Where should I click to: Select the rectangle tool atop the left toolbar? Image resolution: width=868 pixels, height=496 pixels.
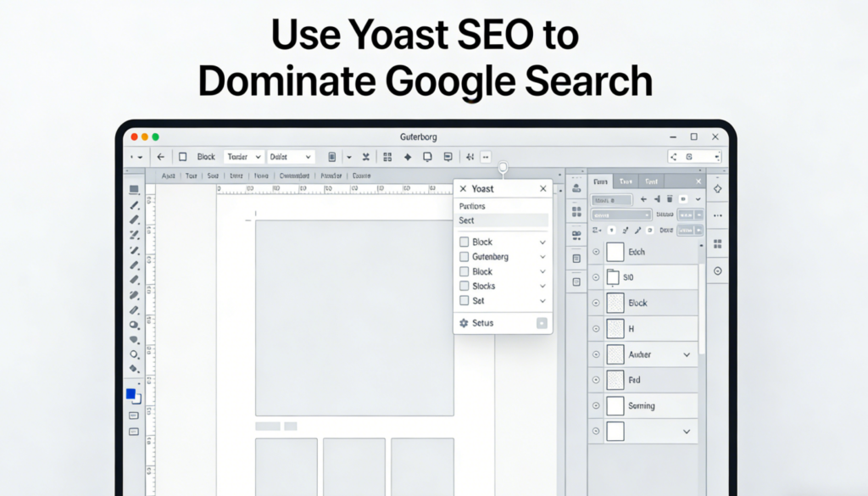coord(134,190)
